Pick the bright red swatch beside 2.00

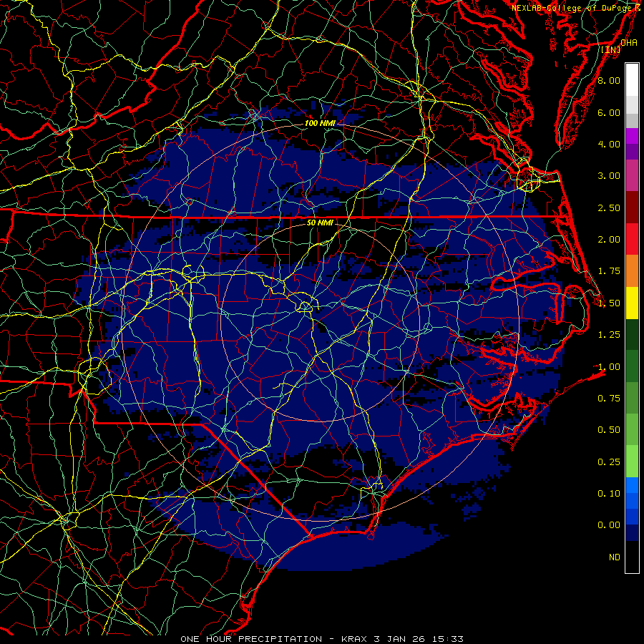[x=632, y=239]
